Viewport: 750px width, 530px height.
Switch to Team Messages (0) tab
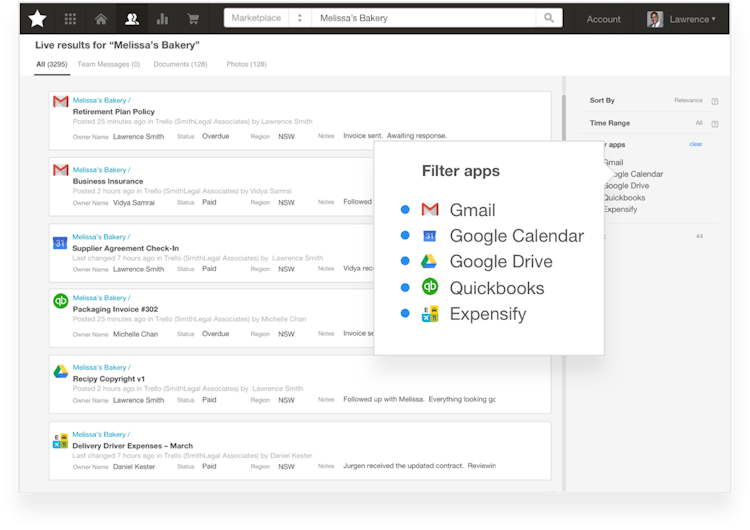109,64
